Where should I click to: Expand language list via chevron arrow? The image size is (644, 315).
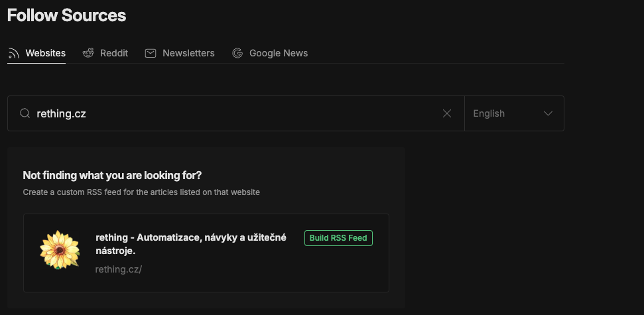pos(548,113)
